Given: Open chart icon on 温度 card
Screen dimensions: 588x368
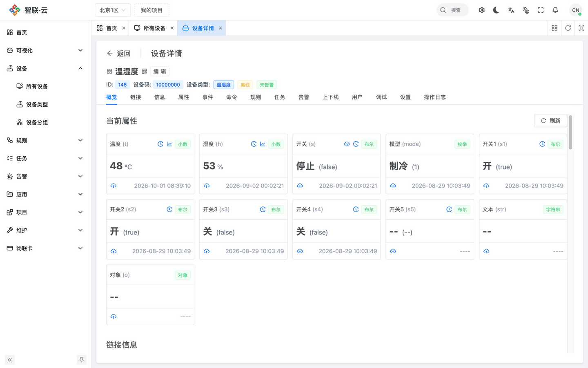Looking at the screenshot, I should [x=169, y=144].
